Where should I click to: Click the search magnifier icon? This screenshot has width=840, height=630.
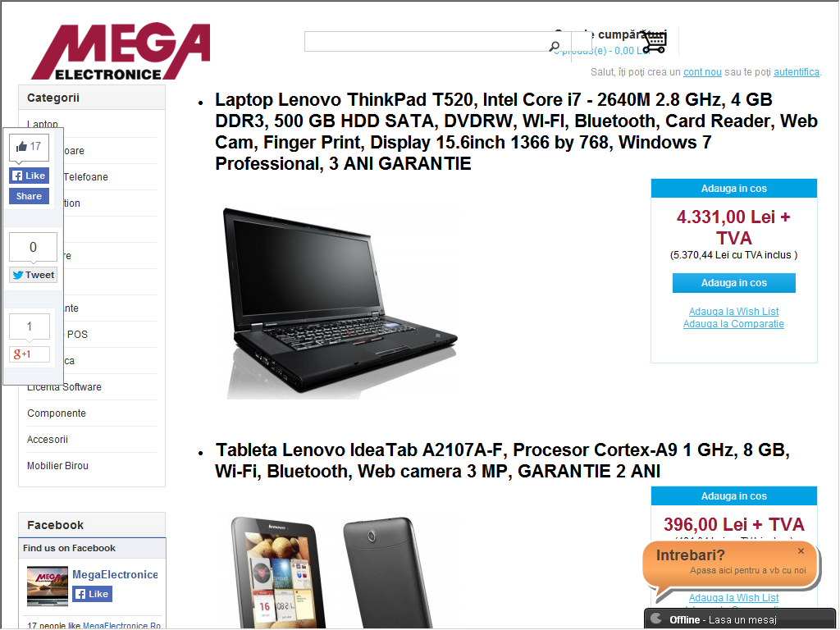555,47
